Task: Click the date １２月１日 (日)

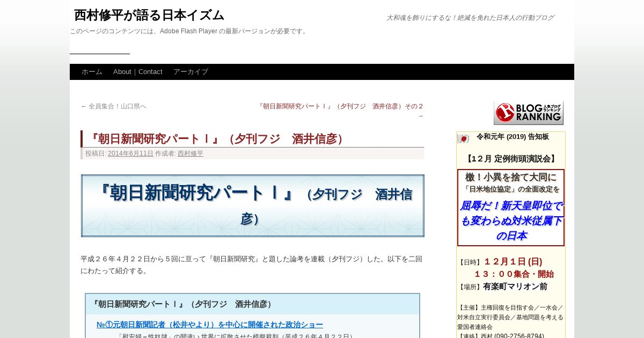Action: click(513, 262)
